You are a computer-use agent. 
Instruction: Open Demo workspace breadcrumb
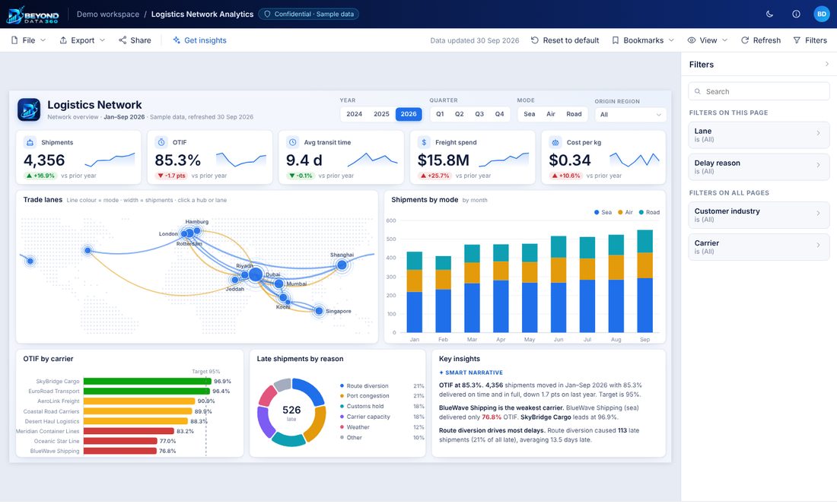(108, 14)
